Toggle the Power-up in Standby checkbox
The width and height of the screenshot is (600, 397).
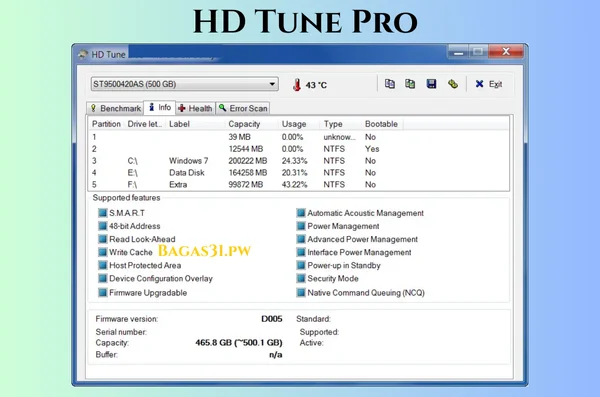(x=301, y=265)
